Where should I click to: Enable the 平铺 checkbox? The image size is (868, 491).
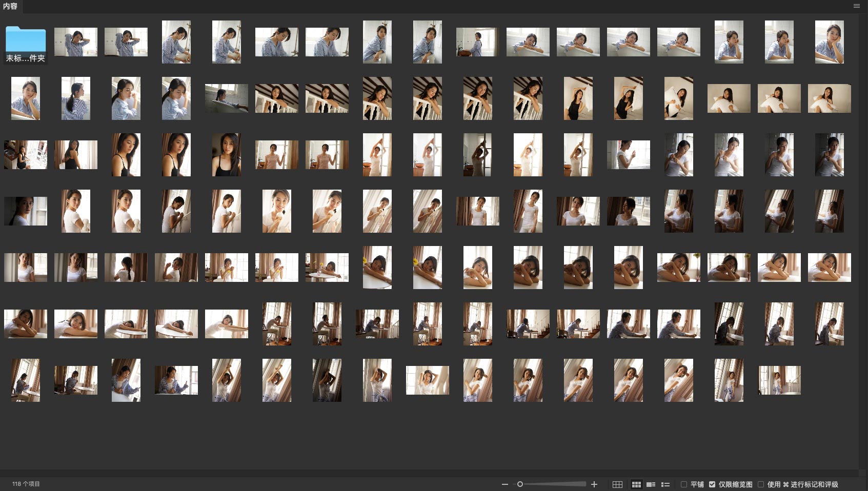pos(684,484)
